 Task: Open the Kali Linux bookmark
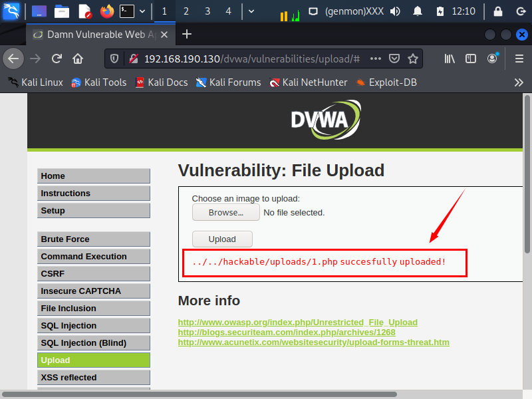point(36,82)
